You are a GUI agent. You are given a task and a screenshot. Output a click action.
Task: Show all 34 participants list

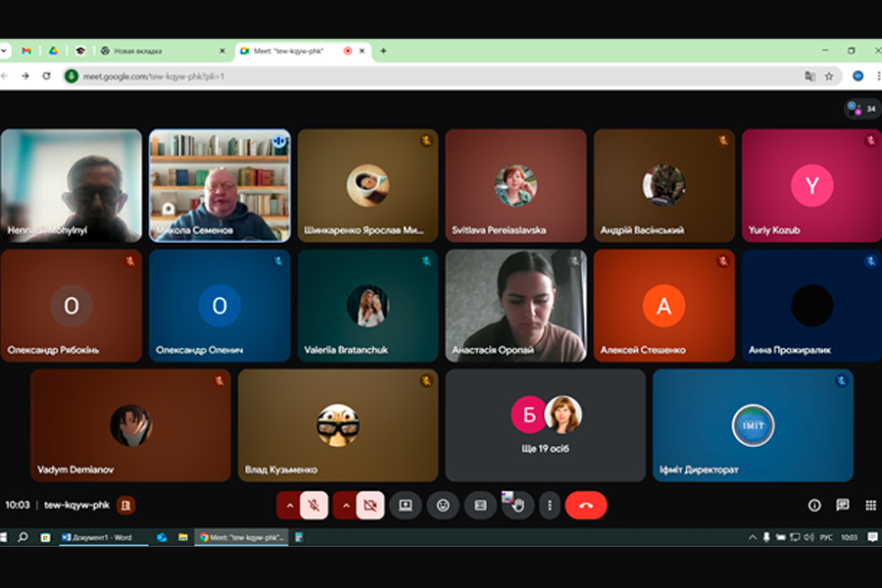coord(862,109)
